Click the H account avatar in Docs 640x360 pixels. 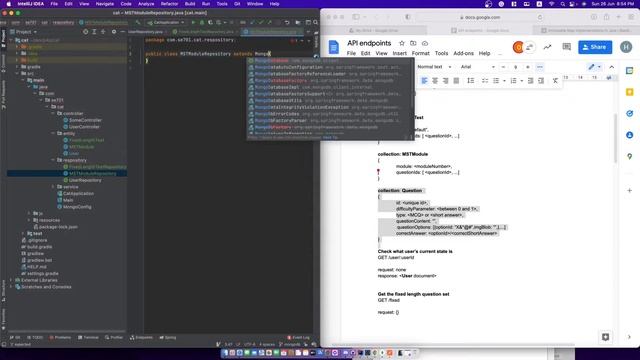pyautogui.click(x=626, y=47)
